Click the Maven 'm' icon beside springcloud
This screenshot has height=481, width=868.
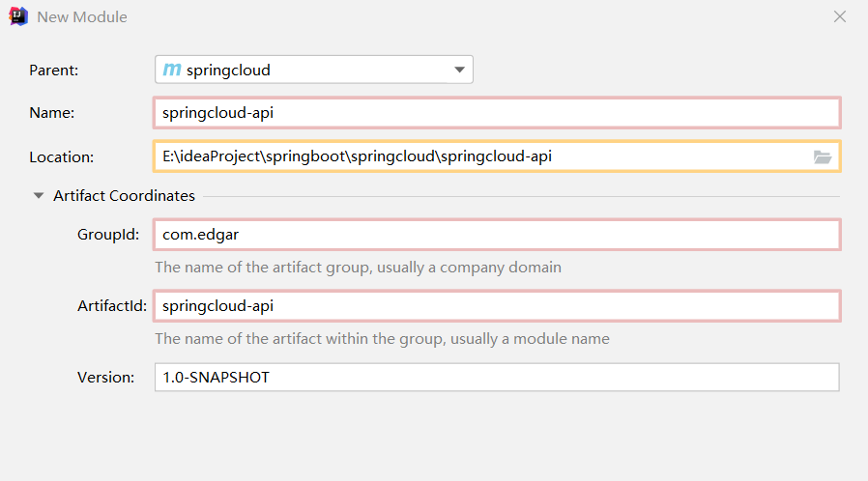pos(172,70)
